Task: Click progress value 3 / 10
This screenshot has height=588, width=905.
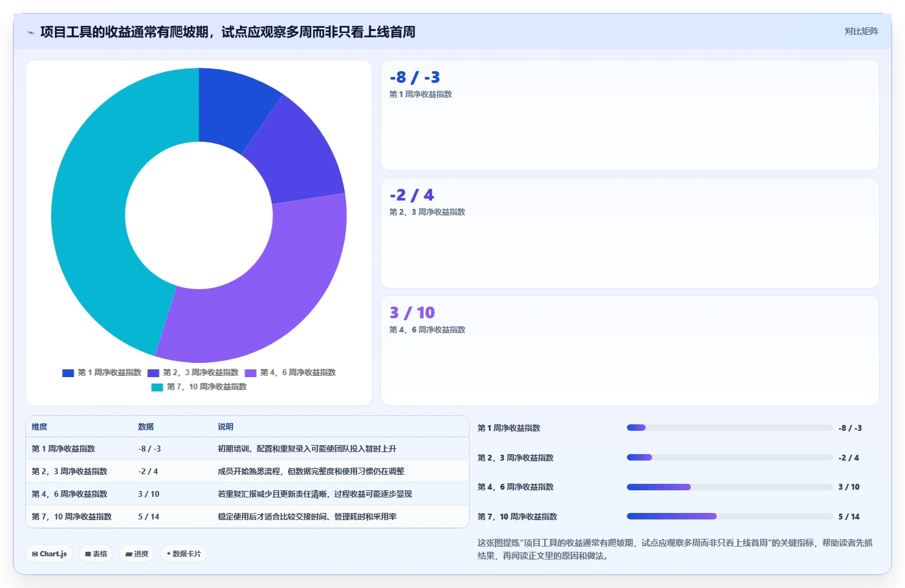Action: click(849, 487)
